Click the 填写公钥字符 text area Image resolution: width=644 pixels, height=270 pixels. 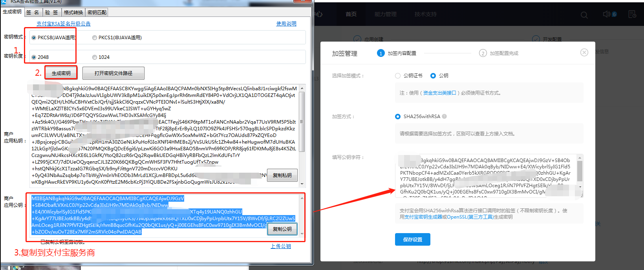click(489, 176)
